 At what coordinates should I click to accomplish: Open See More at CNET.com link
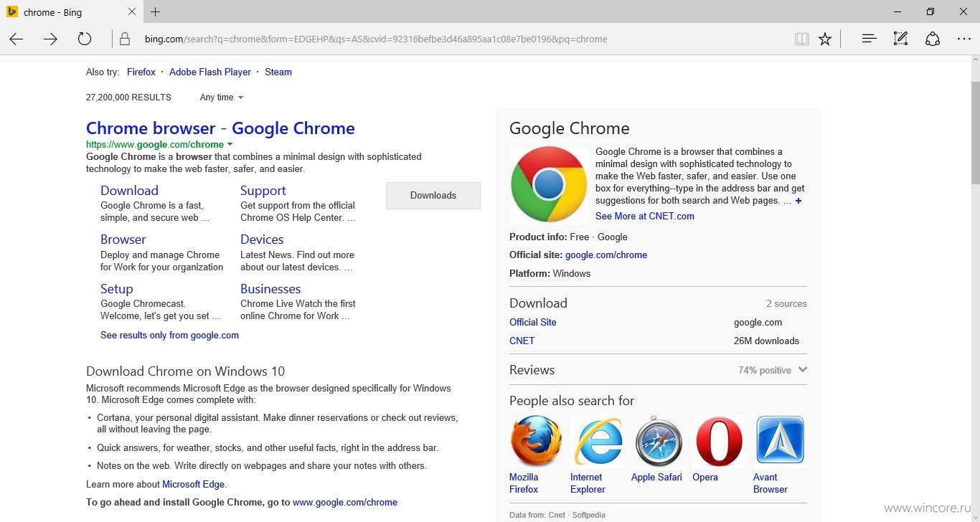coord(645,217)
